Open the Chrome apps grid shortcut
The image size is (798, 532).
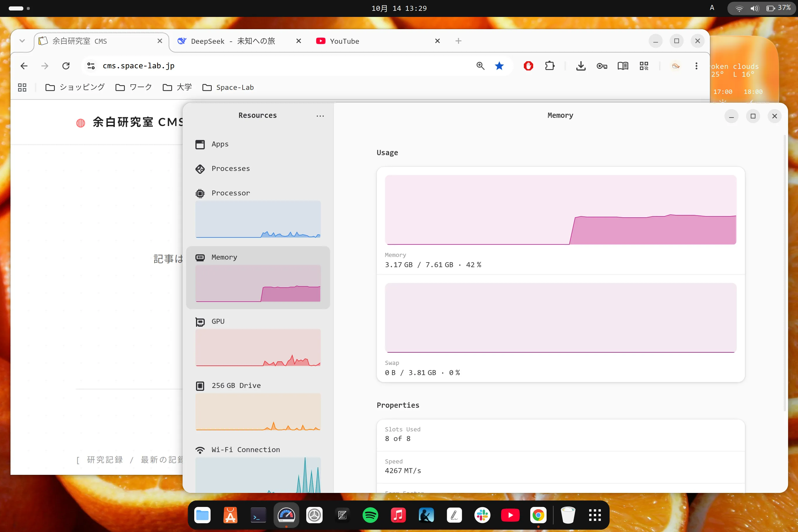[x=22, y=87]
